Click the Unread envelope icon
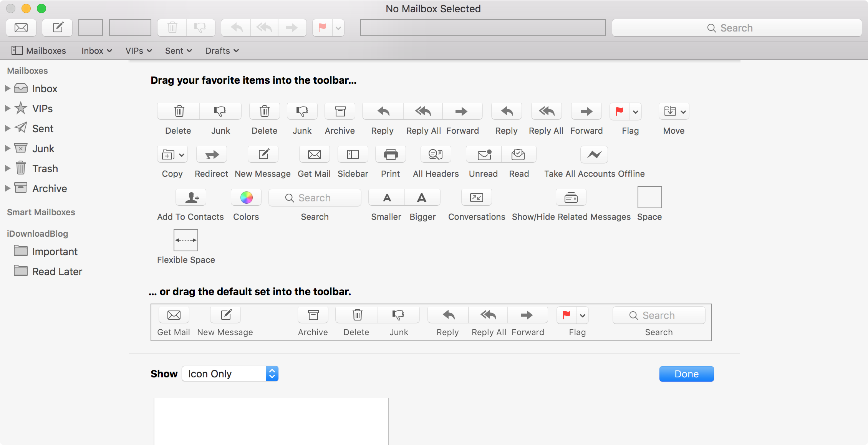The width and height of the screenshot is (868, 445). pyautogui.click(x=484, y=154)
